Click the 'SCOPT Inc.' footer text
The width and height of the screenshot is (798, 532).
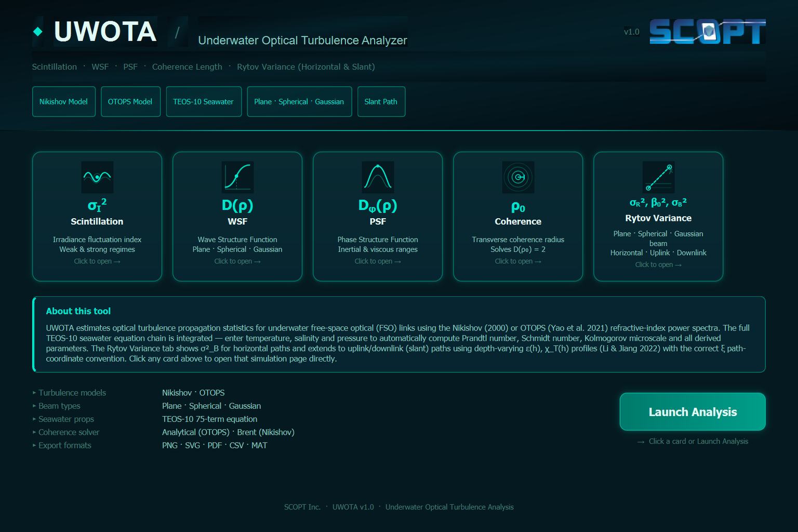coord(302,507)
